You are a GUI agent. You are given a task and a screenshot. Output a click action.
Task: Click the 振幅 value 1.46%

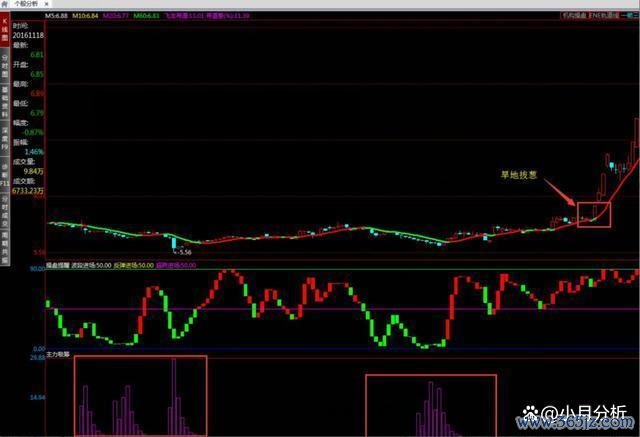(34, 152)
